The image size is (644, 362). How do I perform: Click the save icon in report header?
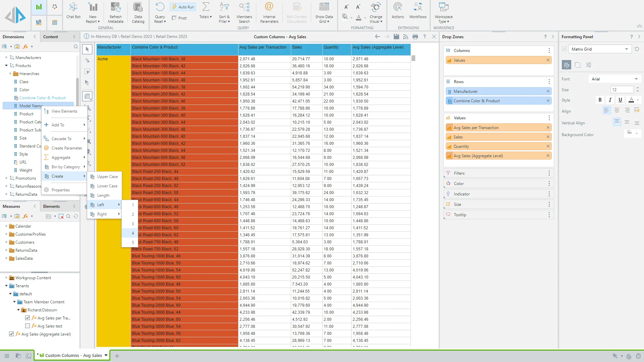(x=396, y=37)
